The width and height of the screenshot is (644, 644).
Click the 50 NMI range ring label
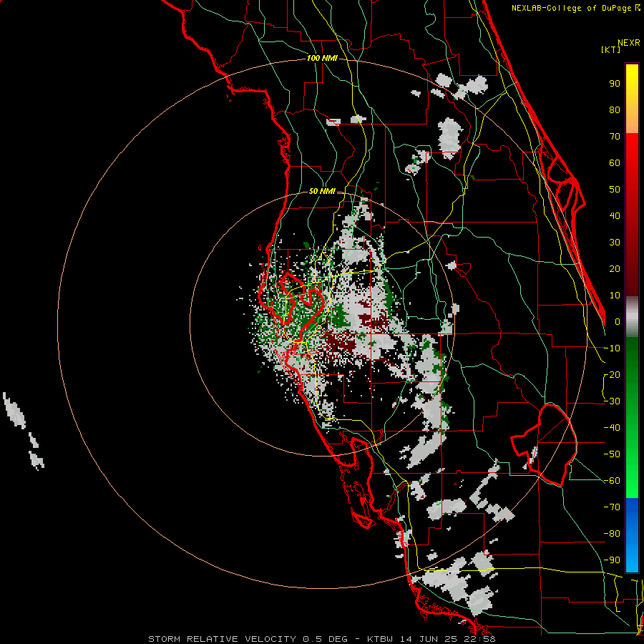pyautogui.click(x=322, y=191)
